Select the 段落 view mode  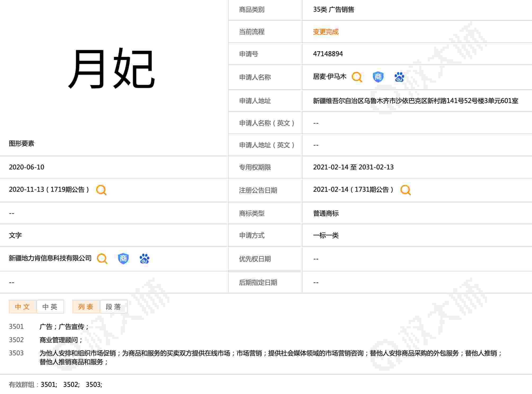(x=114, y=307)
